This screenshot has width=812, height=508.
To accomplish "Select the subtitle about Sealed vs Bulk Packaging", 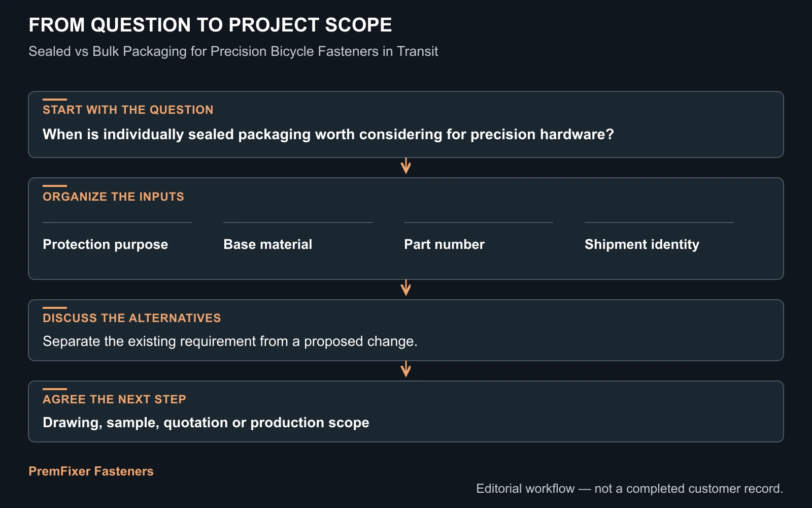I will click(x=233, y=51).
